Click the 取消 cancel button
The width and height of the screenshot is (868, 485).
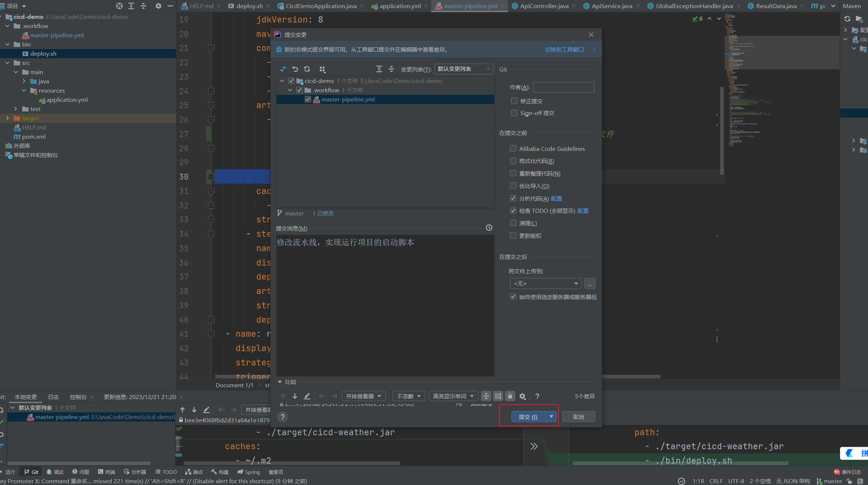(x=578, y=417)
